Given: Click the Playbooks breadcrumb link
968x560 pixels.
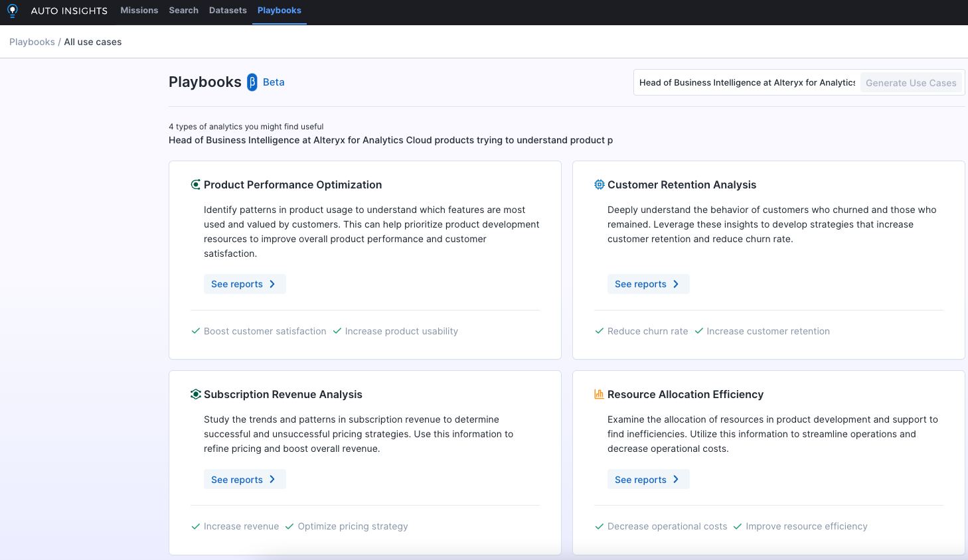Looking at the screenshot, I should [32, 42].
